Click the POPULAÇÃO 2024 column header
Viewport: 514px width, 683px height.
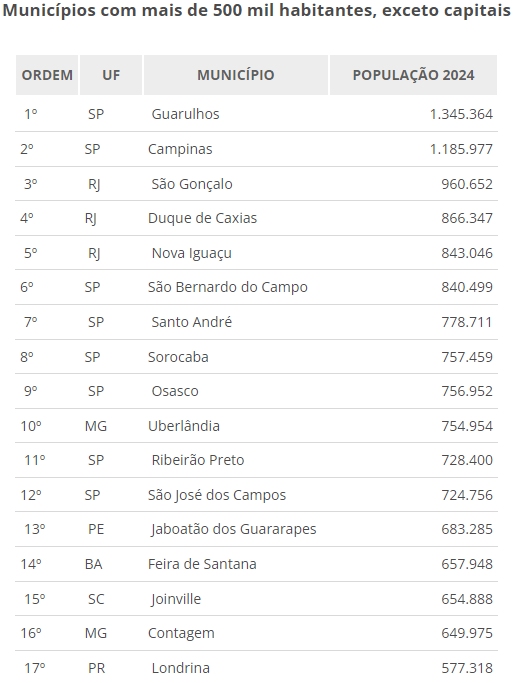pos(413,75)
